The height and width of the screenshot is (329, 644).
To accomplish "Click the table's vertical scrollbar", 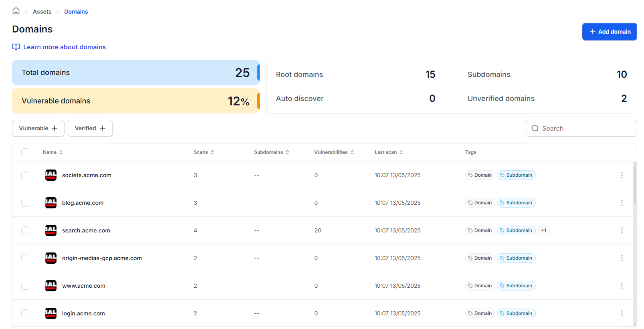I will tap(634, 184).
